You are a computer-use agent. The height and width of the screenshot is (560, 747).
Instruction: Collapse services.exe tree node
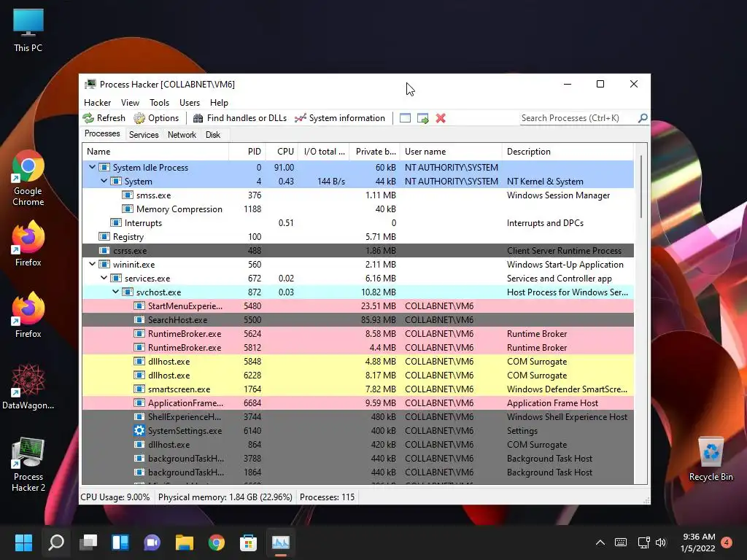[104, 278]
